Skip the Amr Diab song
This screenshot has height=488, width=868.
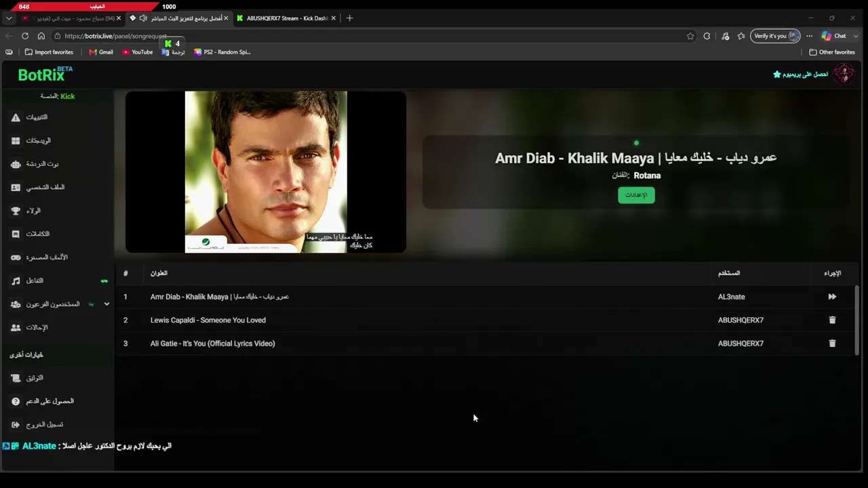click(x=832, y=297)
